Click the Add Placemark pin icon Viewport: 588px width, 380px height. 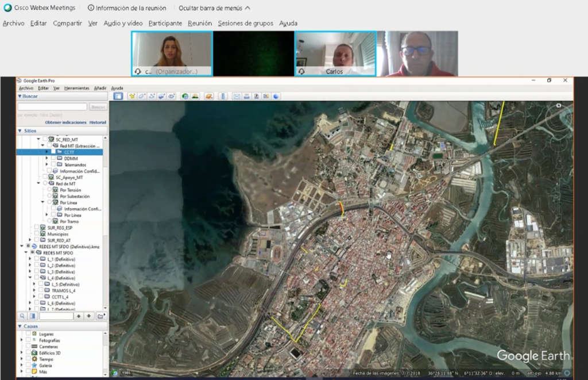132,96
